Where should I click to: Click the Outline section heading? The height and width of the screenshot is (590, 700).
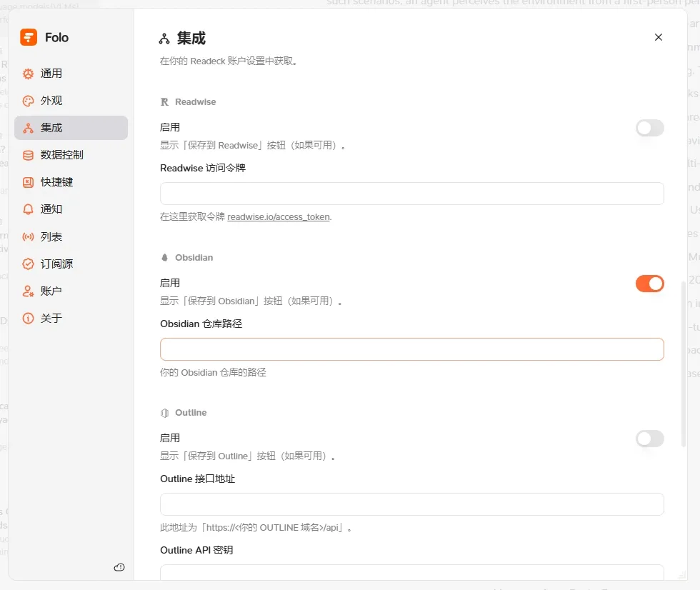[191, 413]
